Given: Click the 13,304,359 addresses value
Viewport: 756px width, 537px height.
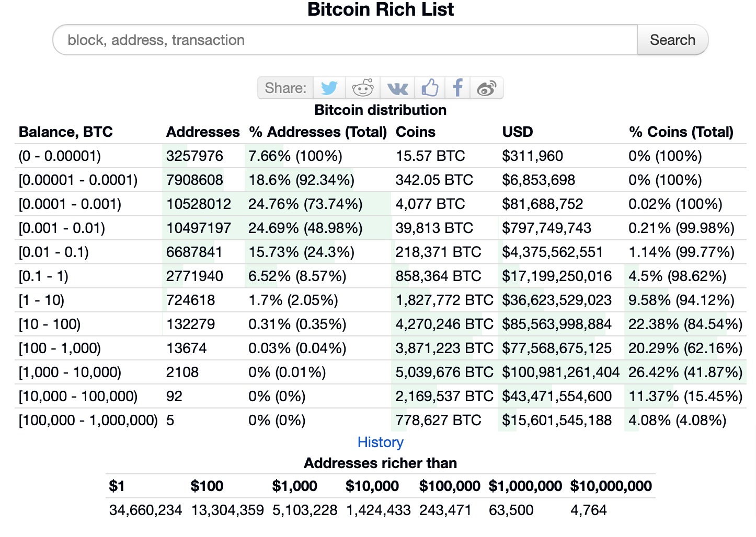Looking at the screenshot, I should (227, 510).
